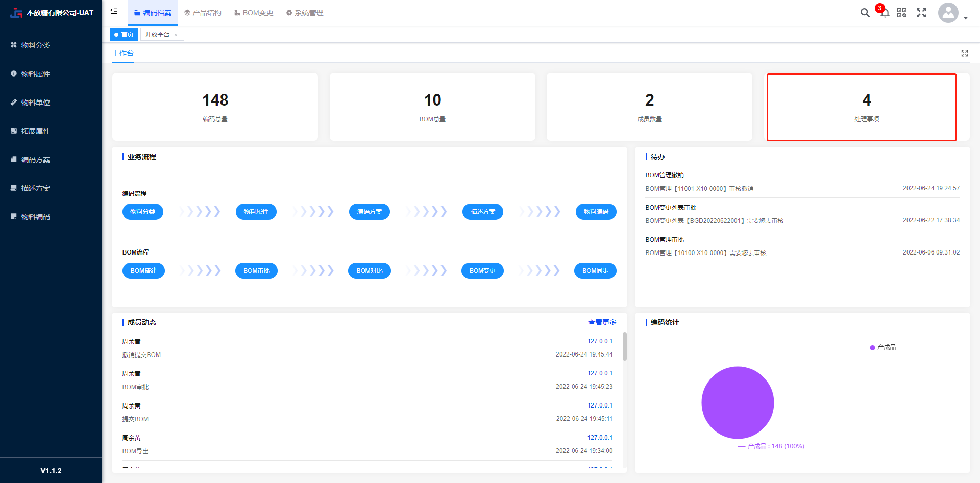980x483 pixels.
Task: Open the 成员数量 2 card
Action: [649, 107]
